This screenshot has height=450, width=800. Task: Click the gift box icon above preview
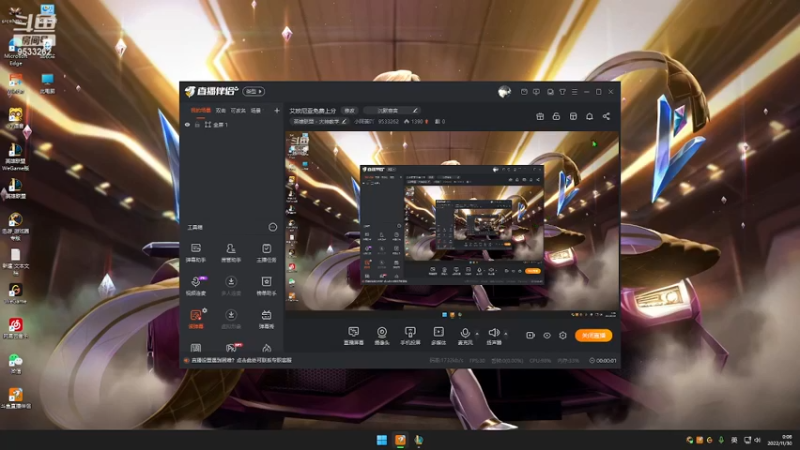pyautogui.click(x=540, y=116)
